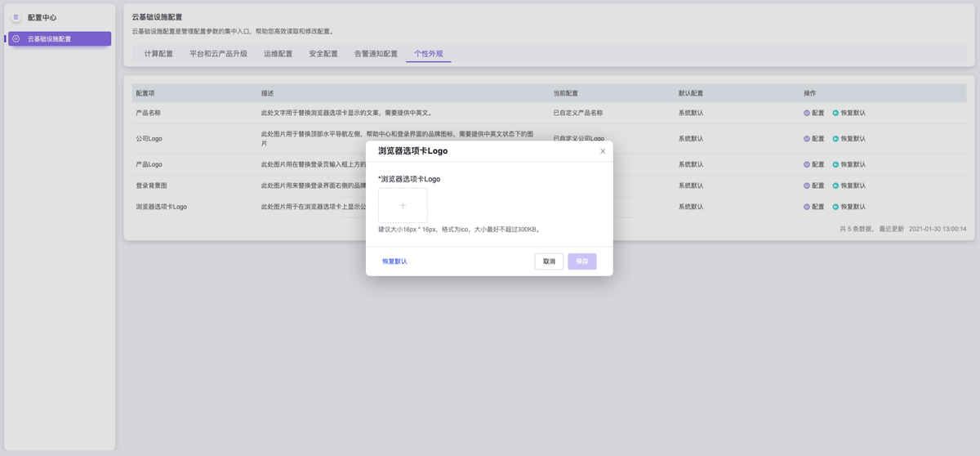Click 恢复默认 icon in 产品名称 row
Viewport: 980px width, 456px height.
835,113
